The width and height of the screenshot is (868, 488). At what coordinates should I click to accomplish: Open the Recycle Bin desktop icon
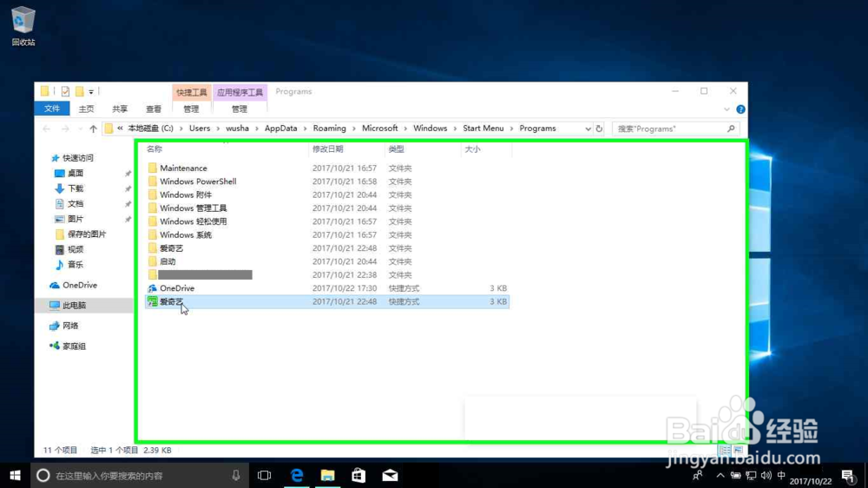point(23,26)
